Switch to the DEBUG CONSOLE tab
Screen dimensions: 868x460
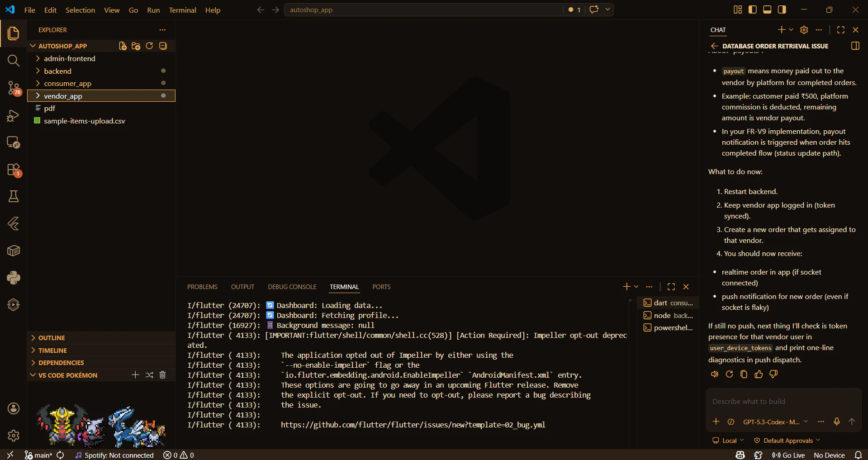(x=292, y=286)
